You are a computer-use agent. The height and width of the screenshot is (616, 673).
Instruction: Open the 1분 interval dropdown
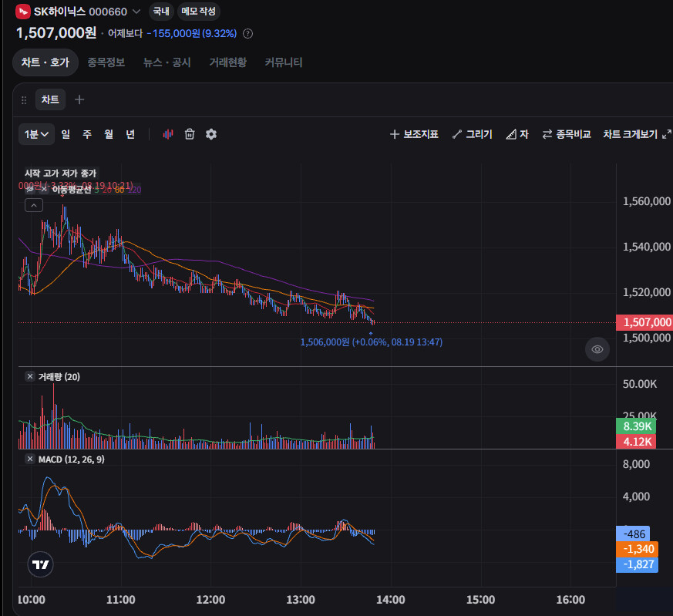36,134
